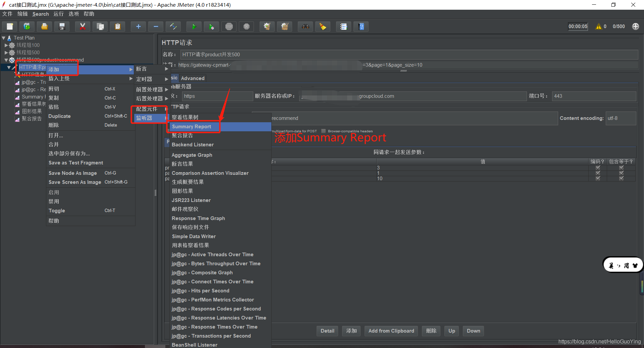Click the Detail button

click(327, 331)
